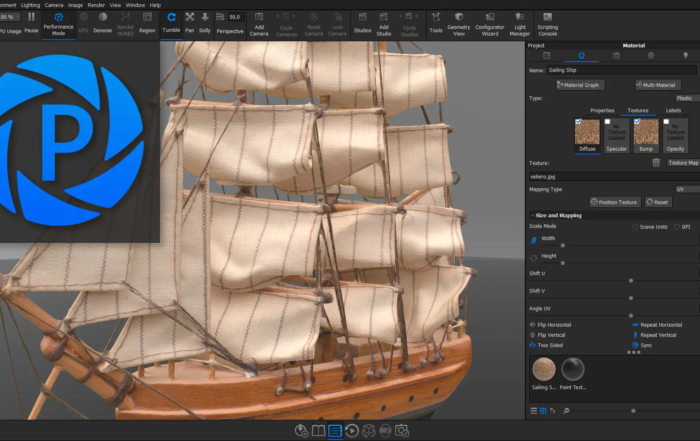
Task: Open the Studios panel
Action: pos(362,23)
